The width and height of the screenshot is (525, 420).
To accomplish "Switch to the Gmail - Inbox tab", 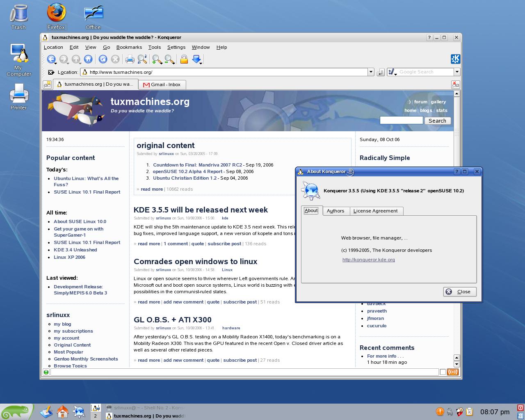I will pyautogui.click(x=162, y=84).
